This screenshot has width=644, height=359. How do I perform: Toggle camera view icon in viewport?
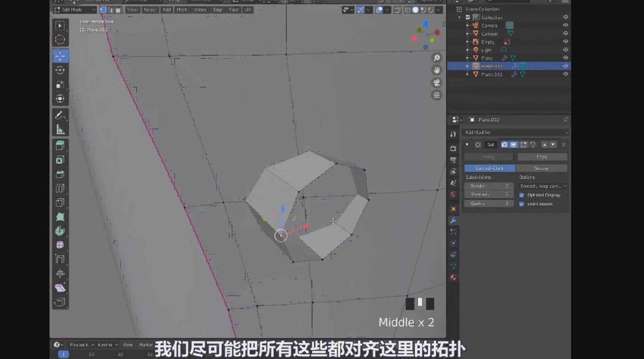tap(436, 83)
